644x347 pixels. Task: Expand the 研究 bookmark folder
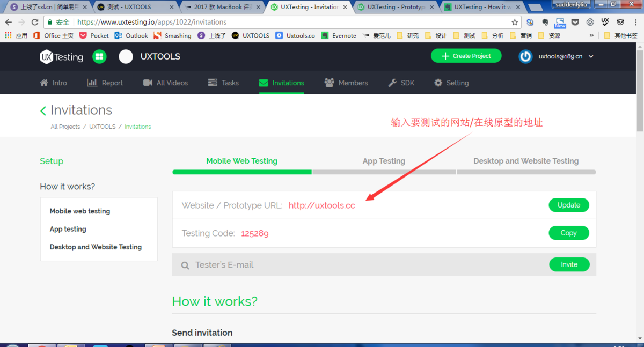(x=407, y=35)
